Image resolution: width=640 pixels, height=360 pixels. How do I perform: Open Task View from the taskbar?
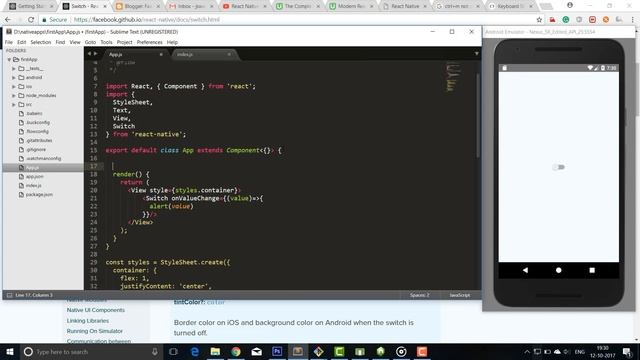[x=173, y=352]
